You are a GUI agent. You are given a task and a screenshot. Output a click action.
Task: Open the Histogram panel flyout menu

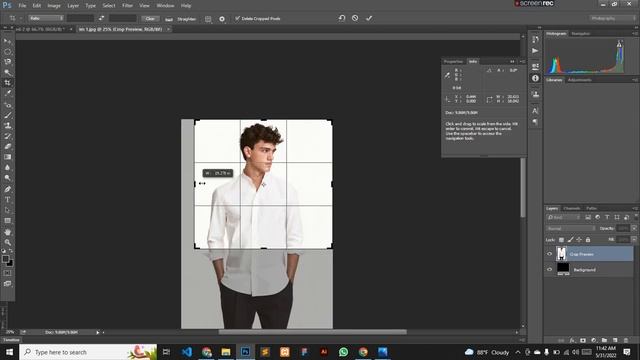point(636,33)
